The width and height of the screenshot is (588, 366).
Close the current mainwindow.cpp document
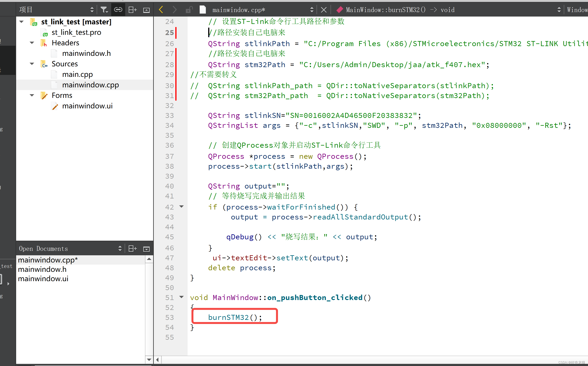coord(324,10)
